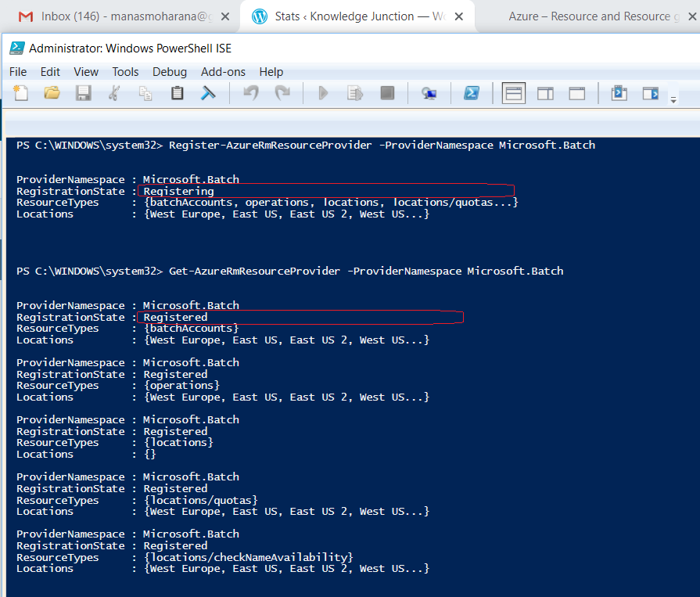Start PowerShell in separate window icon

472,93
